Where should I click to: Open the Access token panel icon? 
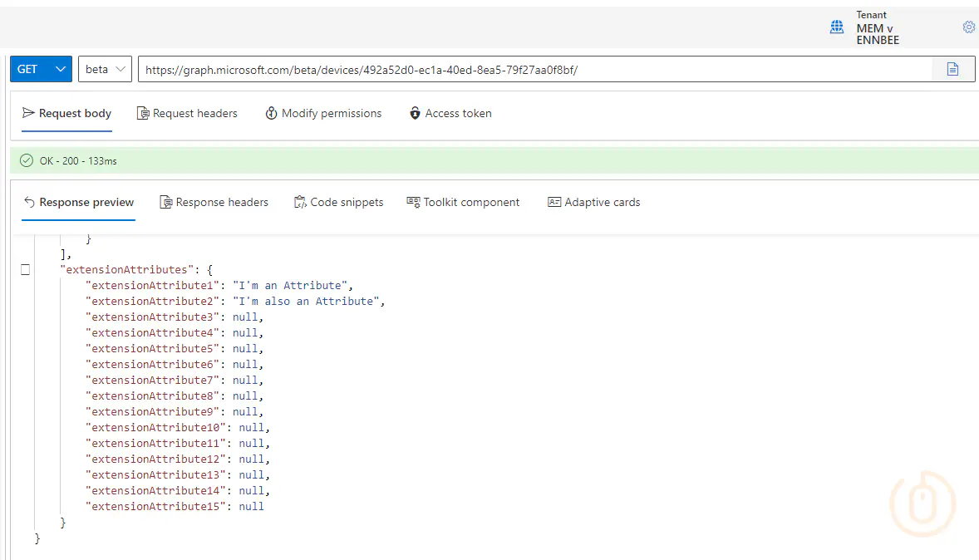(416, 113)
